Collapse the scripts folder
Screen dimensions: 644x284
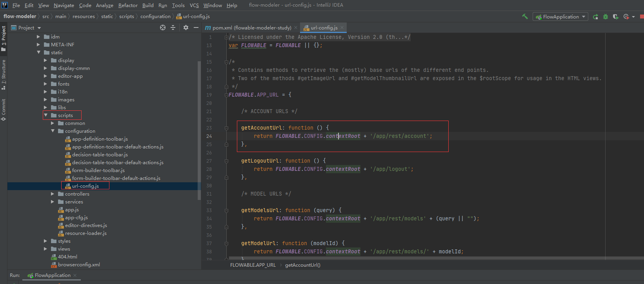pos(45,115)
